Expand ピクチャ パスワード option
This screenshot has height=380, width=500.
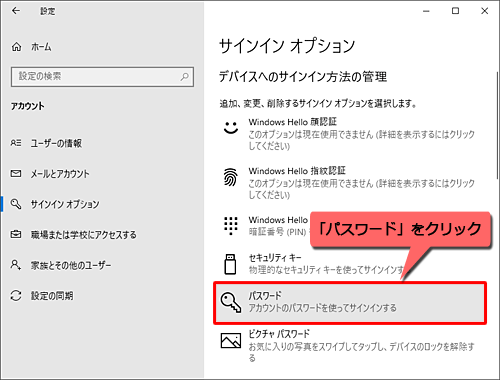pos(350,346)
